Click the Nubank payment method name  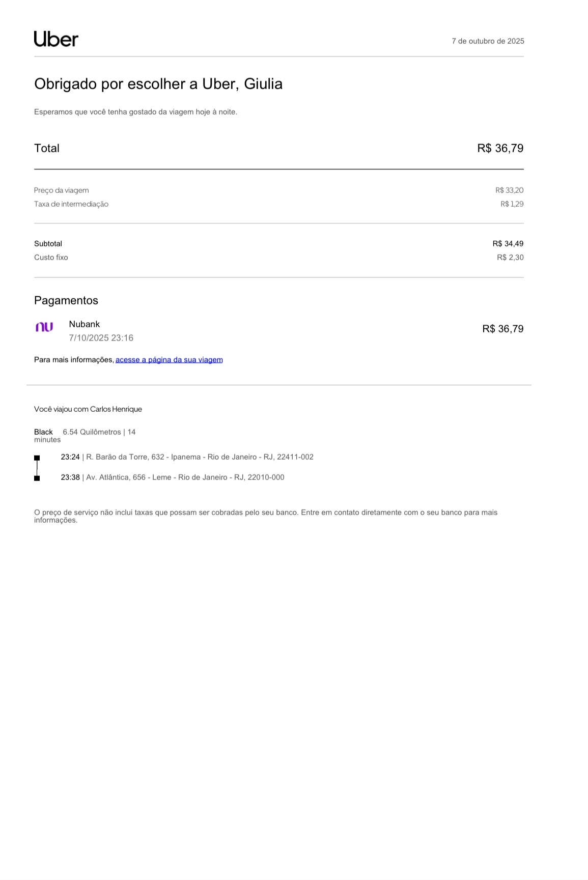point(85,324)
